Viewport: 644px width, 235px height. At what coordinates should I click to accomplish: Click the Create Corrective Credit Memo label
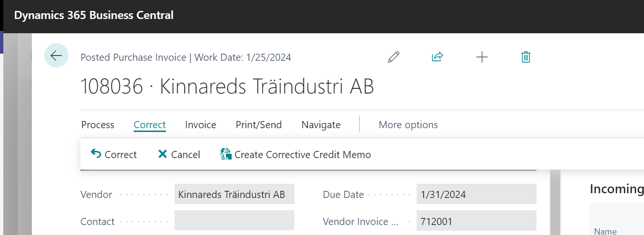302,154
